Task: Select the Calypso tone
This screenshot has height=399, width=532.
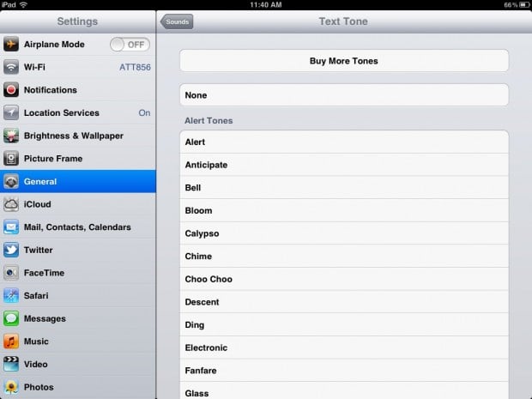Action: point(344,233)
